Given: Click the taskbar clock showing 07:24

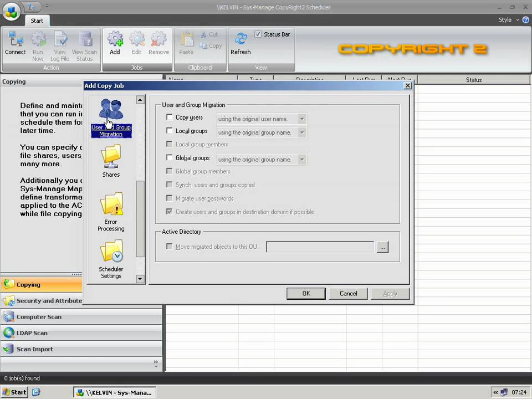Looking at the screenshot, I should 519,392.
